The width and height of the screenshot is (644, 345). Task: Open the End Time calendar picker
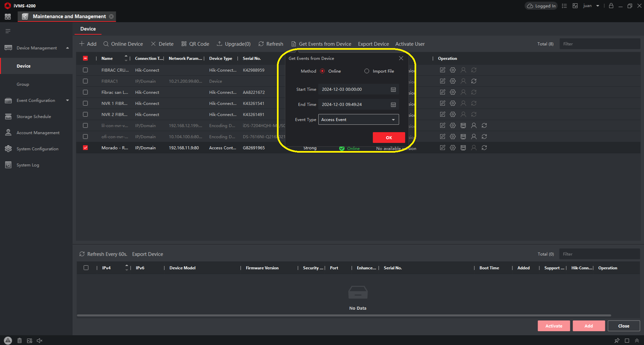[x=393, y=105]
